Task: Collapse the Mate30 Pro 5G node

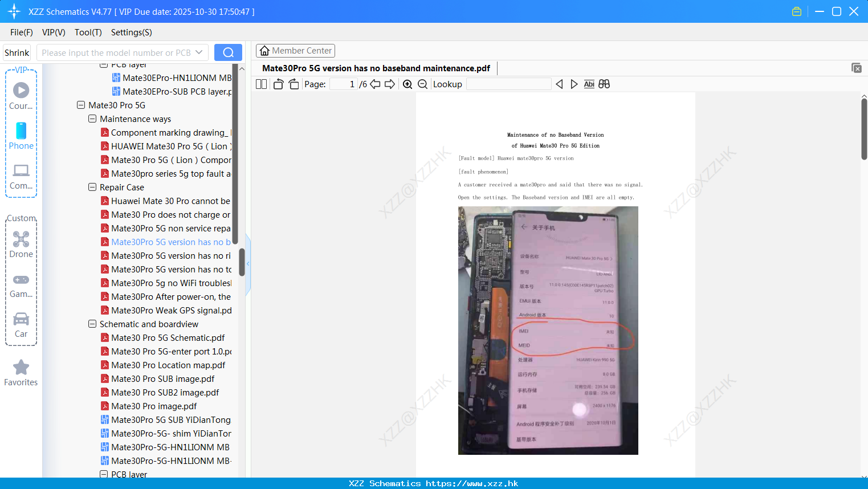Action: pos(81,105)
